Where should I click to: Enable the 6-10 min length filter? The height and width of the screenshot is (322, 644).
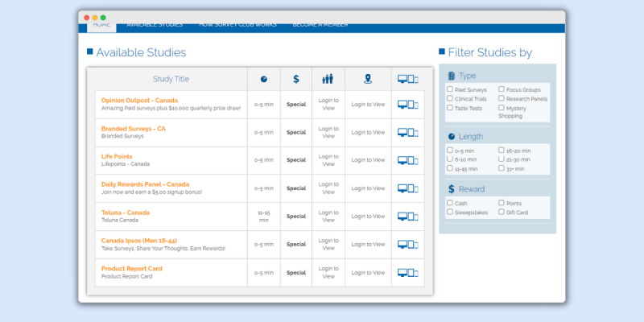(450, 159)
